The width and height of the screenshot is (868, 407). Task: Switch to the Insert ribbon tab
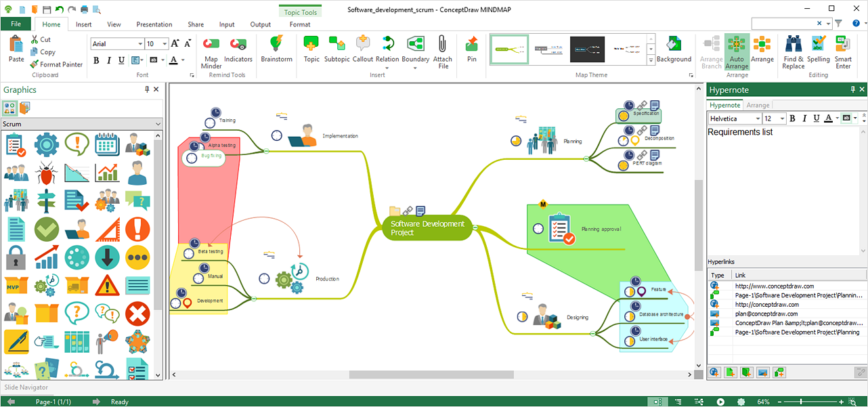pos(84,24)
